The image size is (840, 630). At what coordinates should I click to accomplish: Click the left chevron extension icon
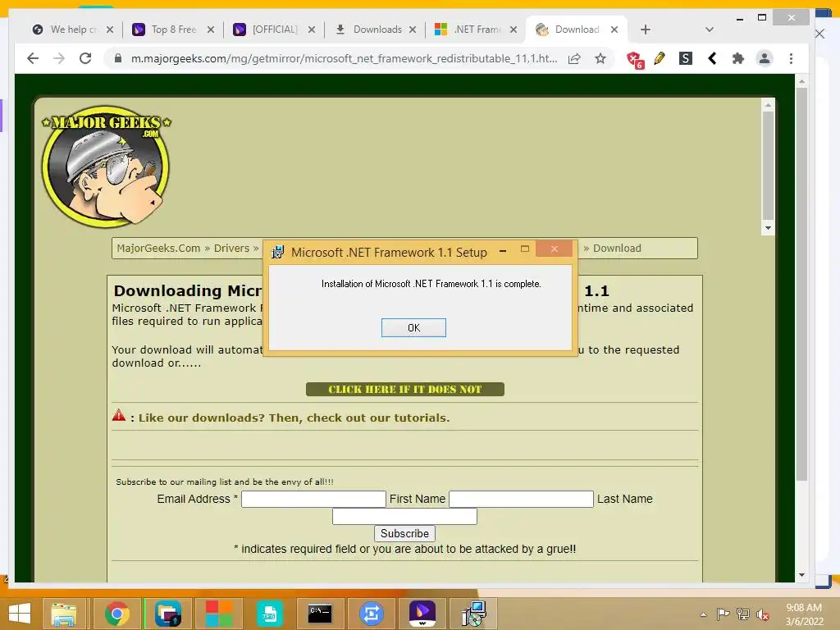tap(712, 58)
